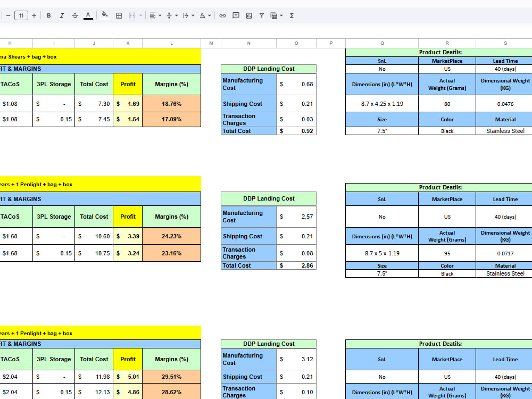Toggle italic formatting
This screenshot has width=532, height=399.
point(62,15)
